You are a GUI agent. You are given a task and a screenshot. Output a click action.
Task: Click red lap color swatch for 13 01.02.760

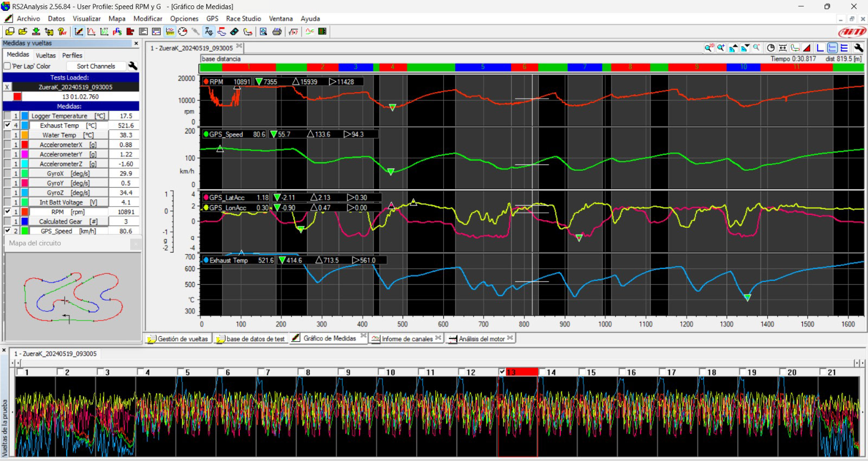(x=17, y=97)
